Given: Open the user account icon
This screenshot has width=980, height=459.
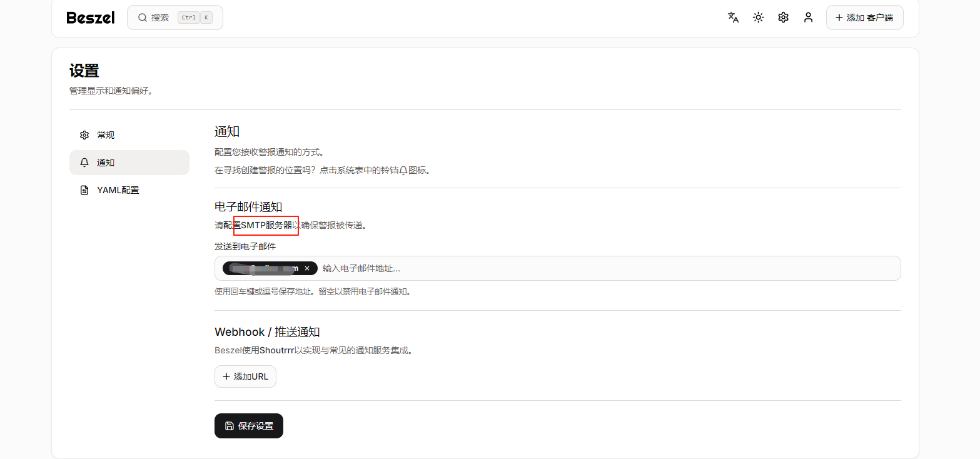Looking at the screenshot, I should point(808,18).
